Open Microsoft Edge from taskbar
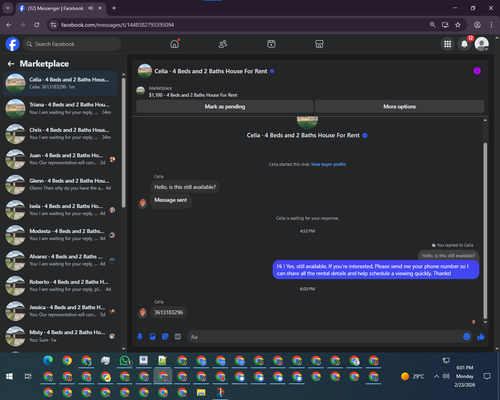 48,360
